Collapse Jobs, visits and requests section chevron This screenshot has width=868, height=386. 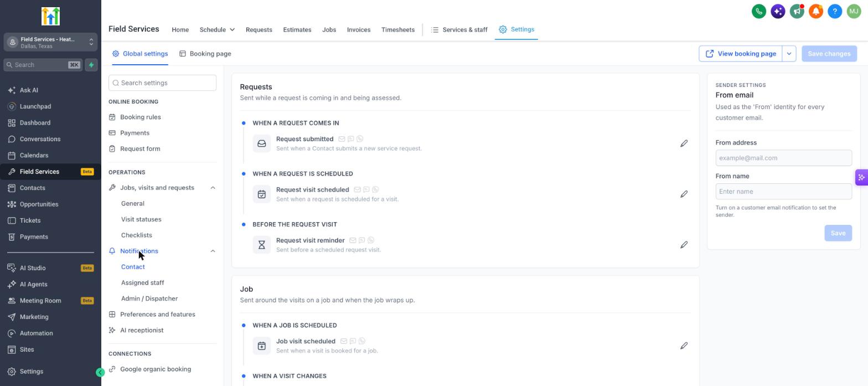click(213, 188)
